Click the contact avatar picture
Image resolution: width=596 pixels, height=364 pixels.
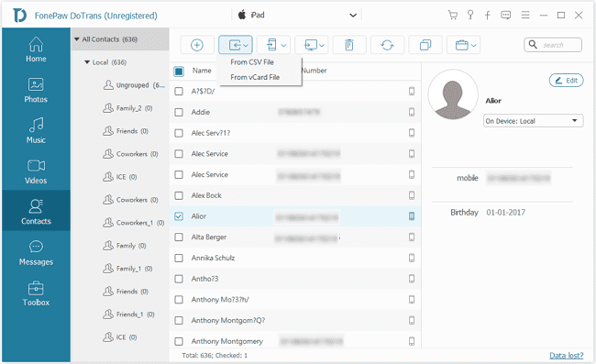(x=453, y=94)
